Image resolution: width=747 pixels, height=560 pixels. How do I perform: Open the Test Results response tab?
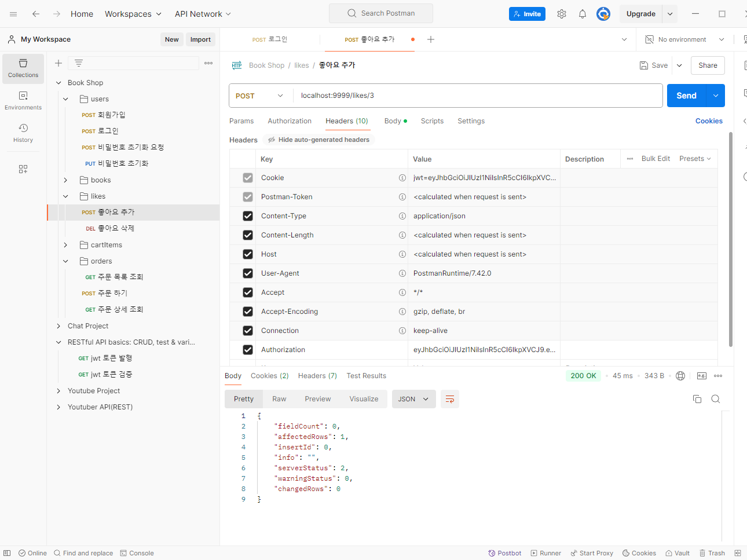click(366, 376)
